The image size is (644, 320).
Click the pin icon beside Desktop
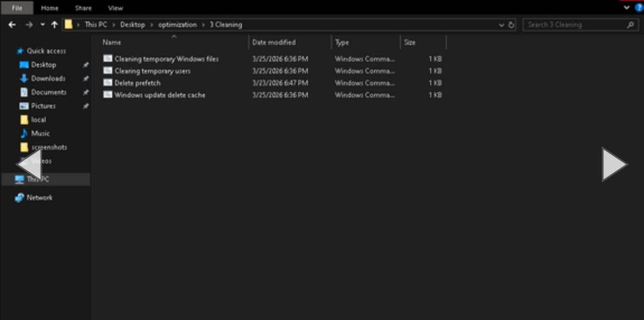86,65
